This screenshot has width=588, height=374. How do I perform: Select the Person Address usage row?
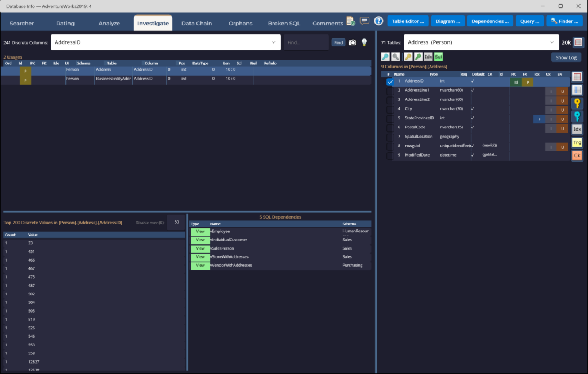pyautogui.click(x=185, y=70)
